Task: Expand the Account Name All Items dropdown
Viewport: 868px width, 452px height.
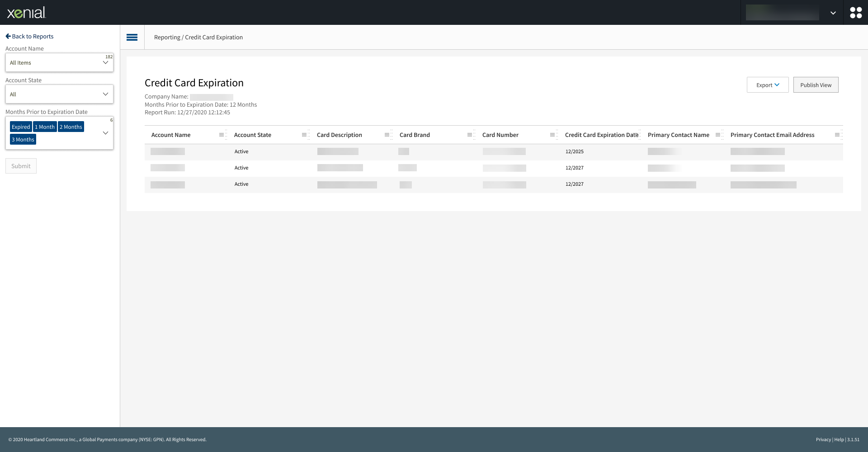Action: click(105, 63)
